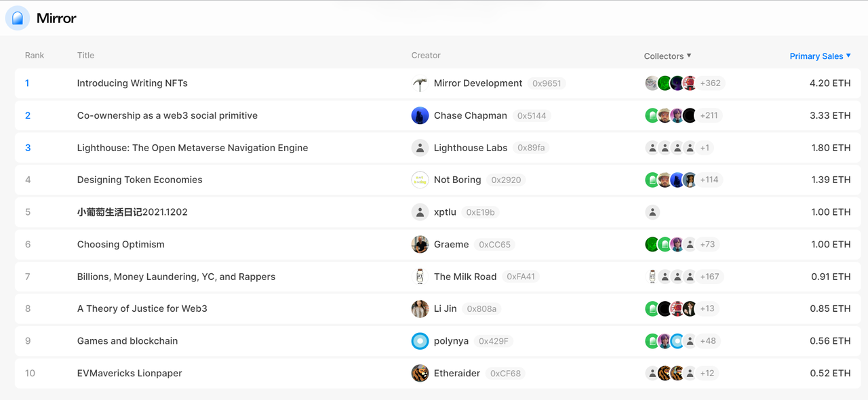Open Chase Chapman's blue avatar

coord(420,115)
